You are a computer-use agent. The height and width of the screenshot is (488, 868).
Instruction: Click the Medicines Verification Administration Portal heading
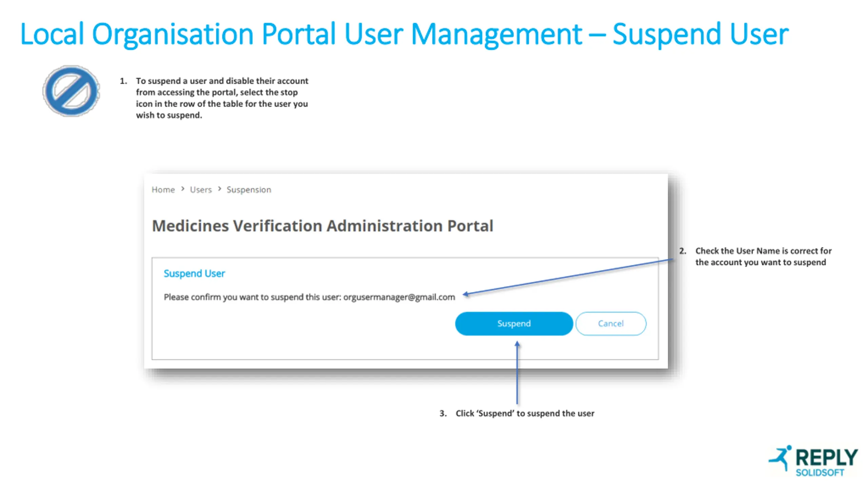(322, 226)
